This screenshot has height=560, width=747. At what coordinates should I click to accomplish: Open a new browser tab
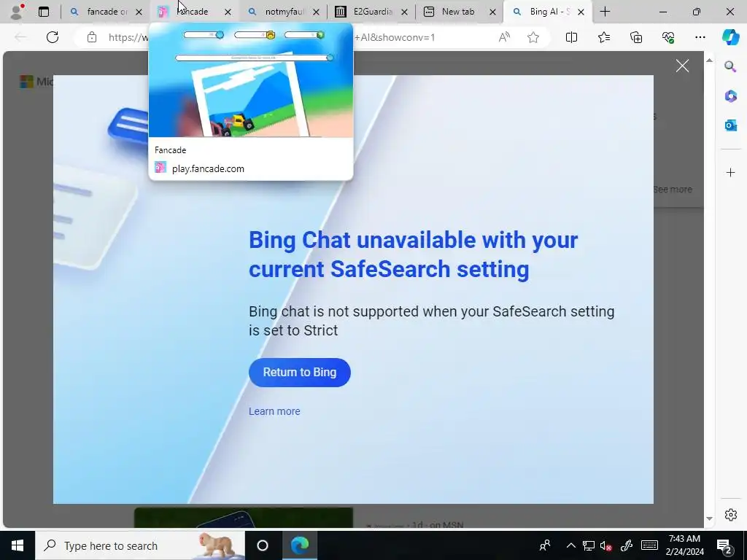coord(605,12)
